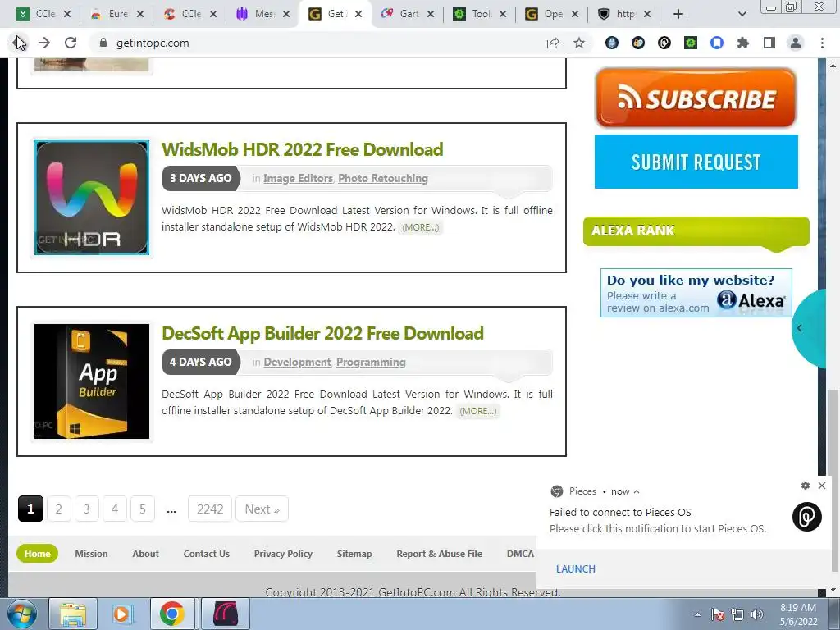The width and height of the screenshot is (840, 630).
Task: Go to pagination page 4
Action: pos(115,509)
